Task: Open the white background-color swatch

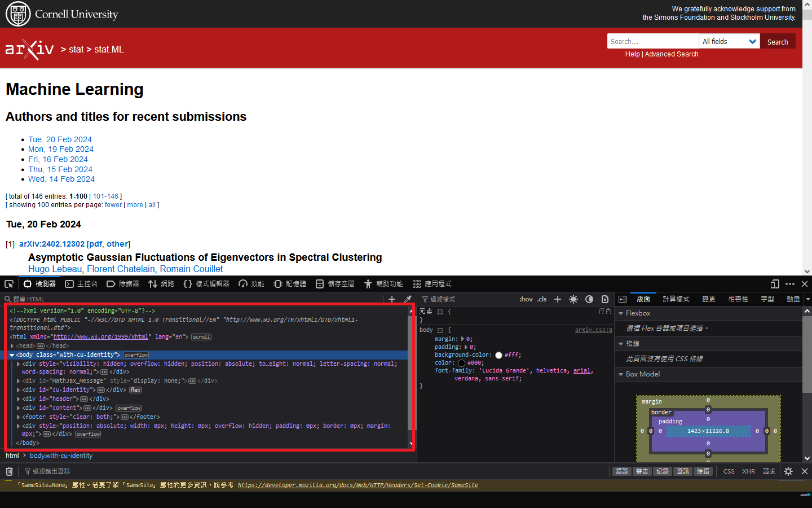Action: pyautogui.click(x=498, y=355)
